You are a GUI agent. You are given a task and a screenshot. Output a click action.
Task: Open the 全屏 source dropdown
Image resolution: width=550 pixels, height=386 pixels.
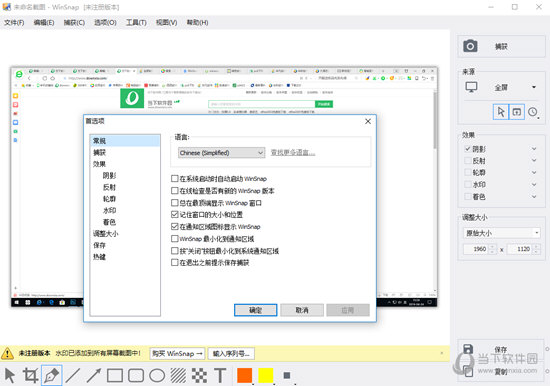[x=534, y=87]
